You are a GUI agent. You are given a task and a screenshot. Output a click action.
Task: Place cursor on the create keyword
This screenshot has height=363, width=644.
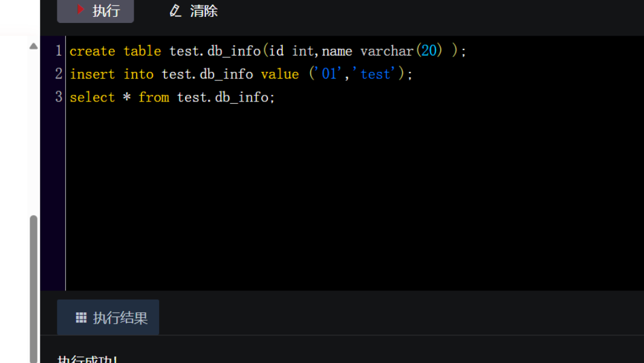tap(92, 51)
